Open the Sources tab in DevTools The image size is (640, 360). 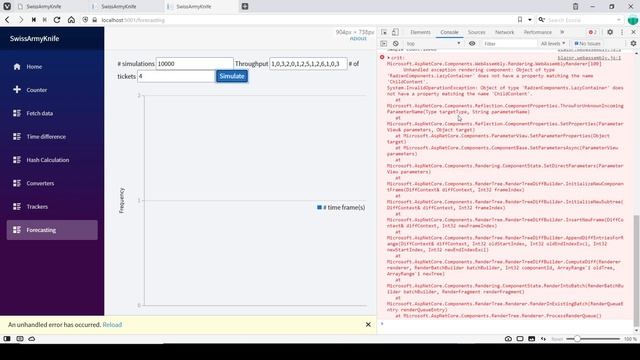(x=476, y=32)
